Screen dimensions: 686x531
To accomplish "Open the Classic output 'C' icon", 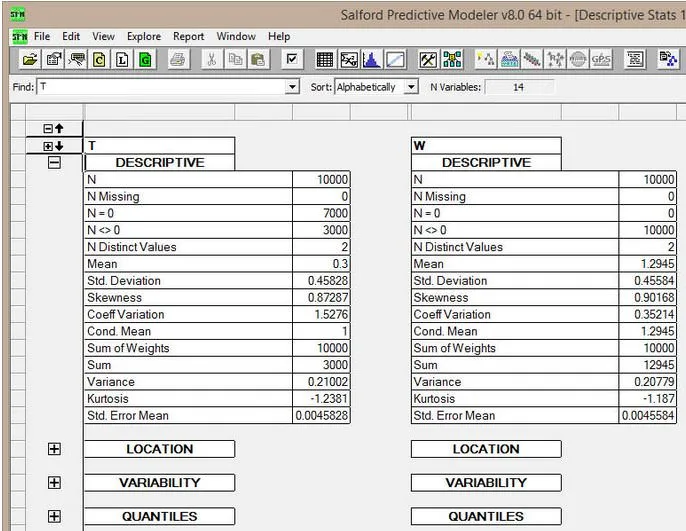I will (x=99, y=59).
